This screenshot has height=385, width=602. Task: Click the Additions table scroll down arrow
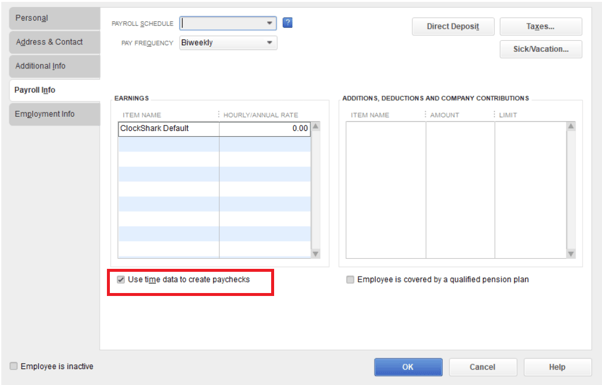click(x=571, y=254)
